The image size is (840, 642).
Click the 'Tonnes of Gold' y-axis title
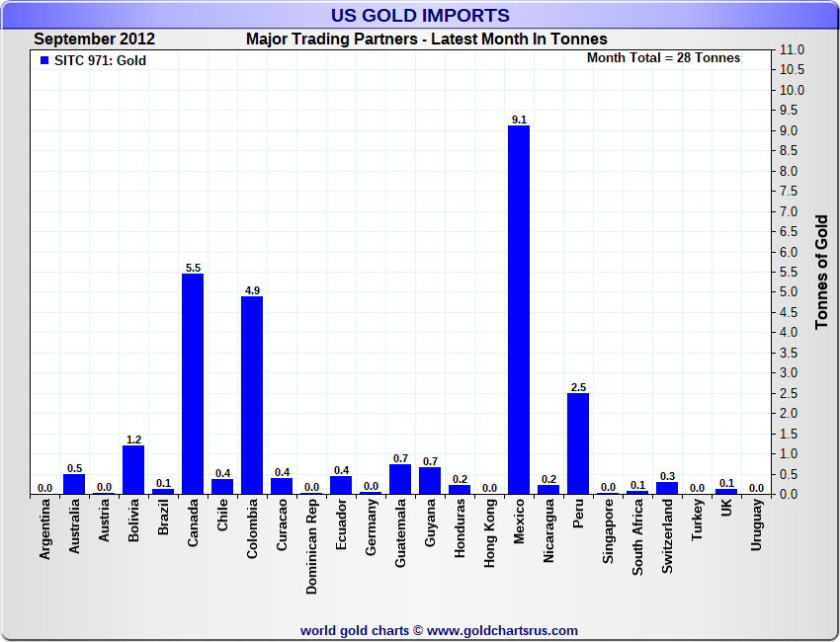(x=822, y=272)
